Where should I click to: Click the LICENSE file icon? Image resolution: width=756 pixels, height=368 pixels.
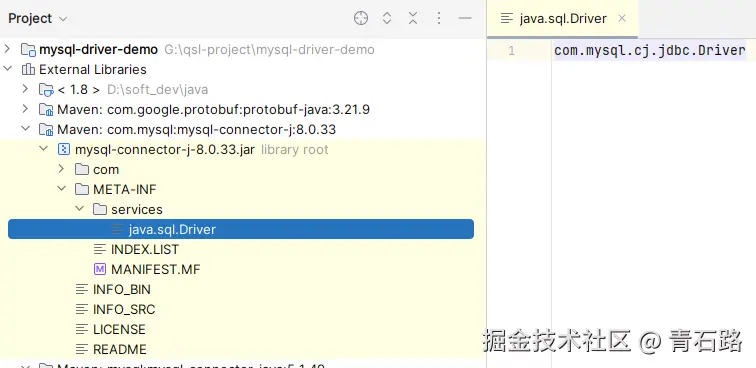[82, 329]
